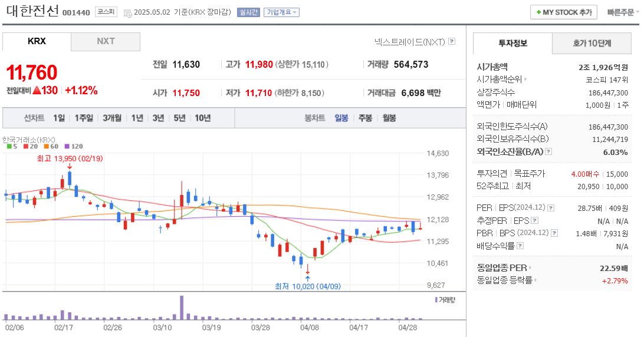Image resolution: width=644 pixels, height=337 pixels.
Task: Click 고가 value 11,980
Action: [x=259, y=64]
